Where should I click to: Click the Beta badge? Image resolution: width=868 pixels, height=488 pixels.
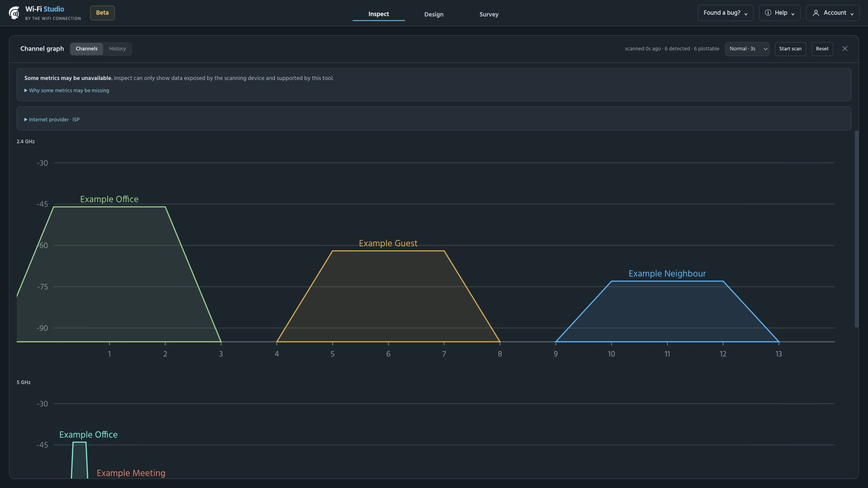[102, 13]
